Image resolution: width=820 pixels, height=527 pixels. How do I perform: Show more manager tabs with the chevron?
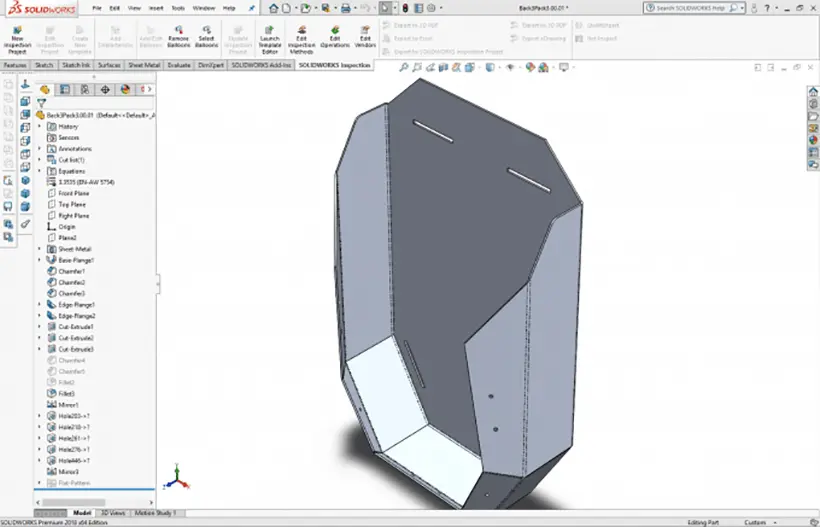(150, 89)
